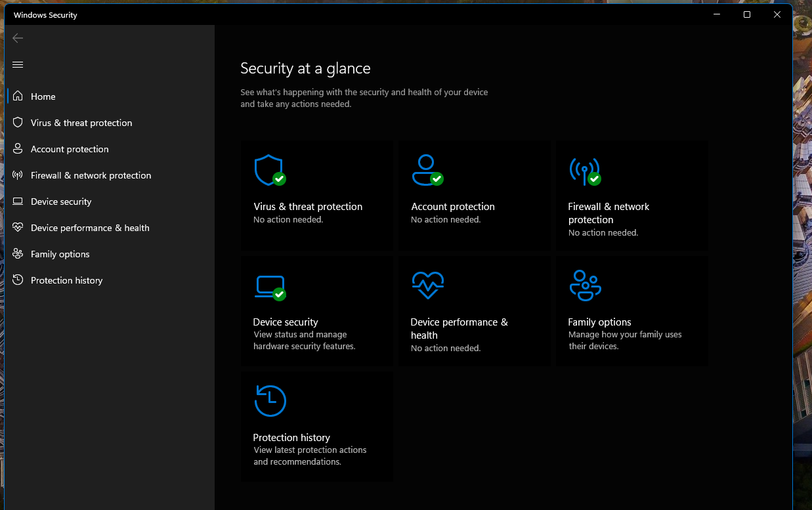
Task: Click the large shield icon on Virus & threat protection tile
Action: pyautogui.click(x=269, y=170)
